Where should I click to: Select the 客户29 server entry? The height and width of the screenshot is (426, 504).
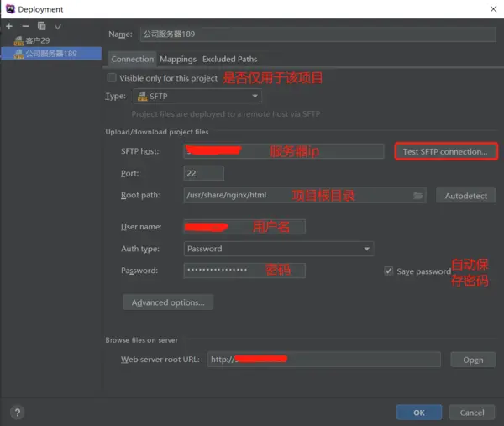click(x=51, y=40)
